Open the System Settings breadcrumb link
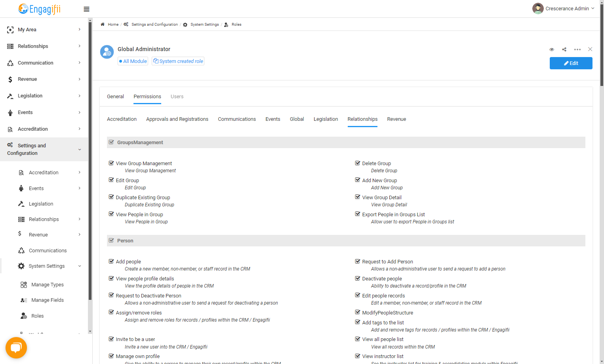Viewport: 604px width, 364px height. coord(204,25)
